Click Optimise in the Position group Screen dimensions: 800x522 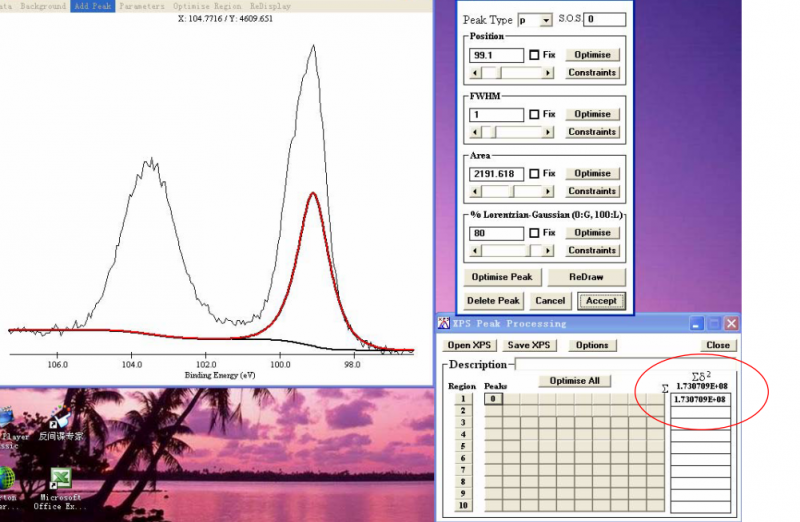[x=592, y=55]
